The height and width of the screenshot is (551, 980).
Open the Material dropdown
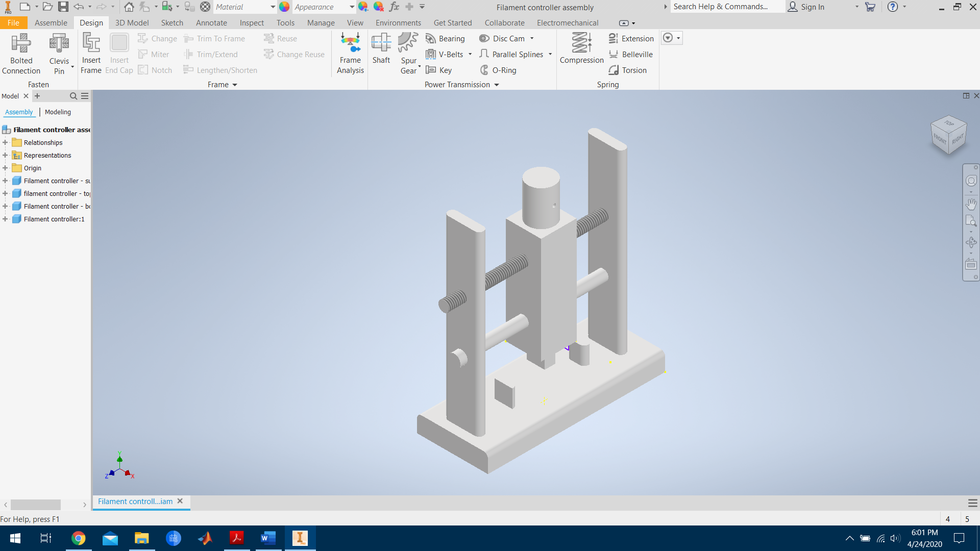point(273,7)
